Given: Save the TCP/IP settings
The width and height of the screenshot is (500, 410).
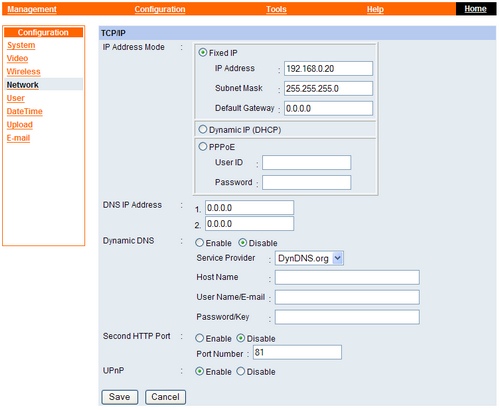Looking at the screenshot, I should pos(120,397).
